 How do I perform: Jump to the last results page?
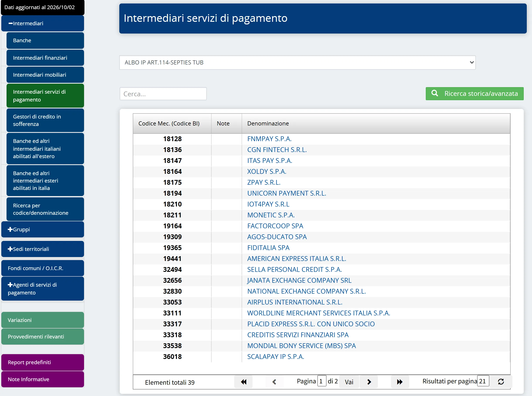399,382
